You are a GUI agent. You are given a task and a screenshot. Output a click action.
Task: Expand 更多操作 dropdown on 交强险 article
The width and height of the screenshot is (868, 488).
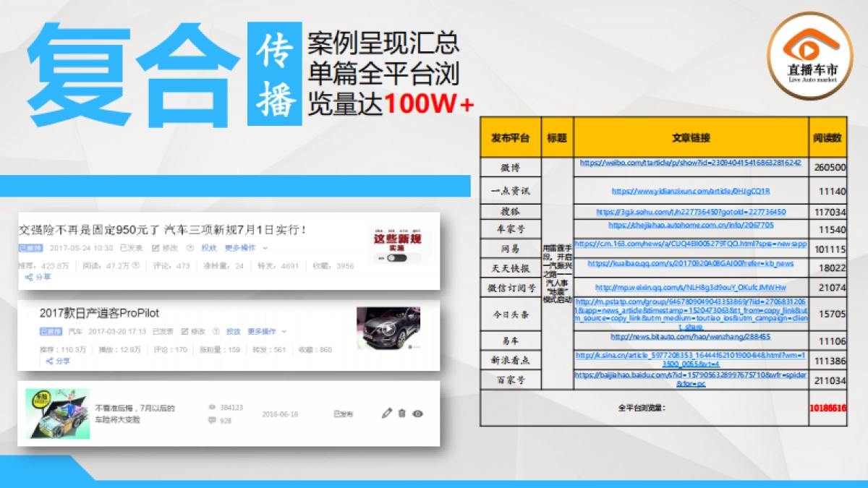(x=242, y=247)
